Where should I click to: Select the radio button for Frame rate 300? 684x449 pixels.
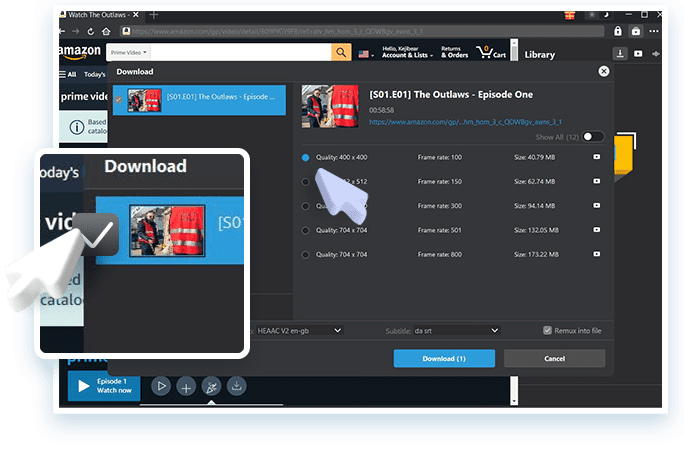pyautogui.click(x=305, y=206)
